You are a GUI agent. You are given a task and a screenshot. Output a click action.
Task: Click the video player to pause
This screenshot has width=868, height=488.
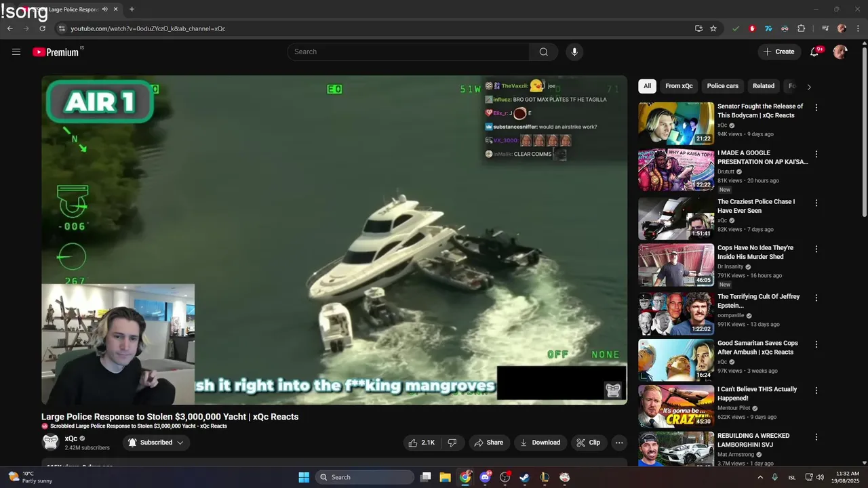(x=334, y=240)
